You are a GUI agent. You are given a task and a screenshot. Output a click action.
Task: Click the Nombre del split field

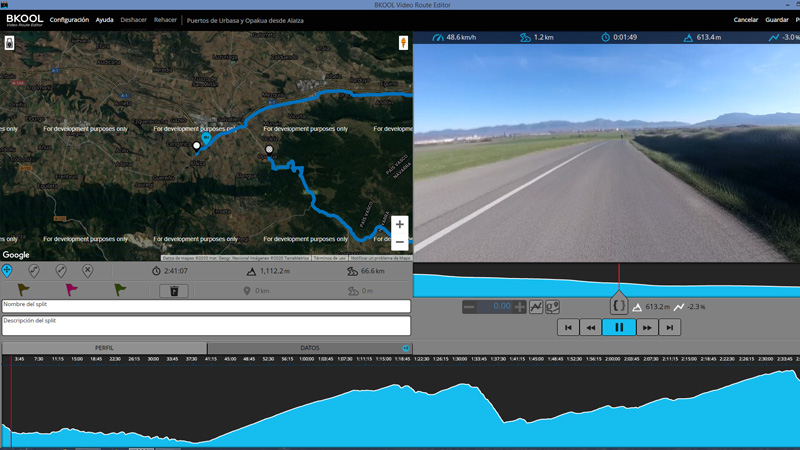[x=206, y=306]
